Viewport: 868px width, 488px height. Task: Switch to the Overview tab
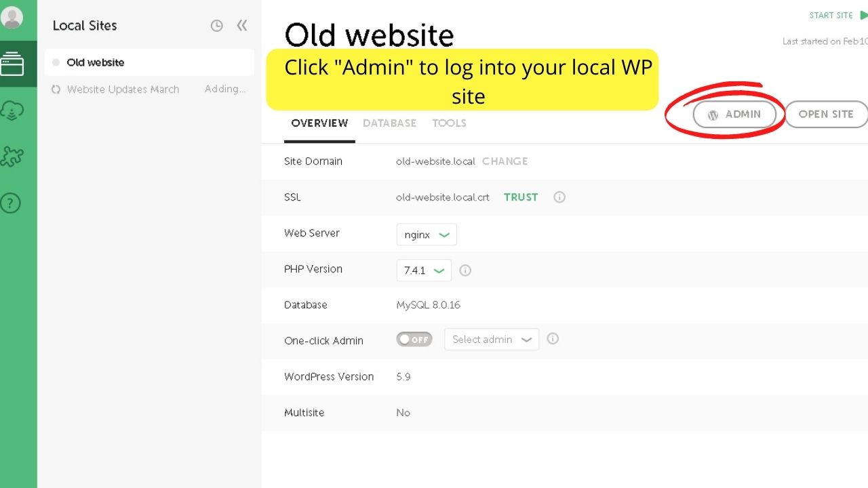(319, 123)
